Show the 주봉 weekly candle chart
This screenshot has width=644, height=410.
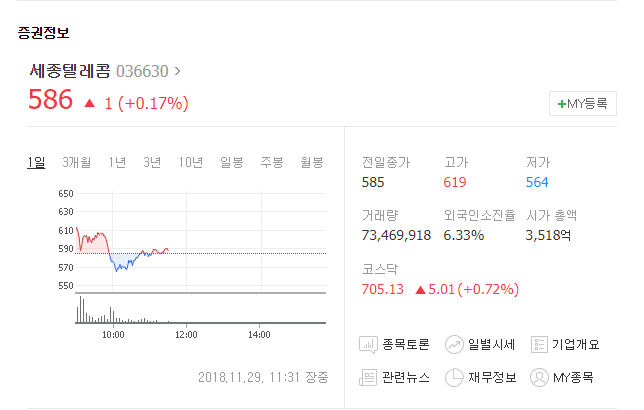coord(272,163)
